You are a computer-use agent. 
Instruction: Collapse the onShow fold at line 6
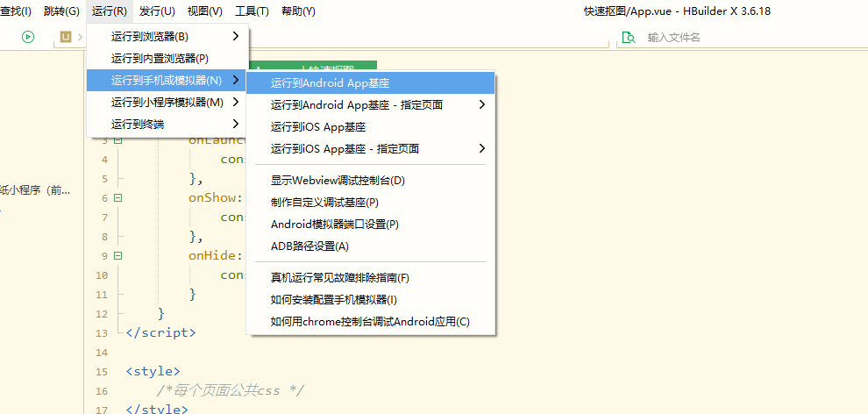click(117, 197)
